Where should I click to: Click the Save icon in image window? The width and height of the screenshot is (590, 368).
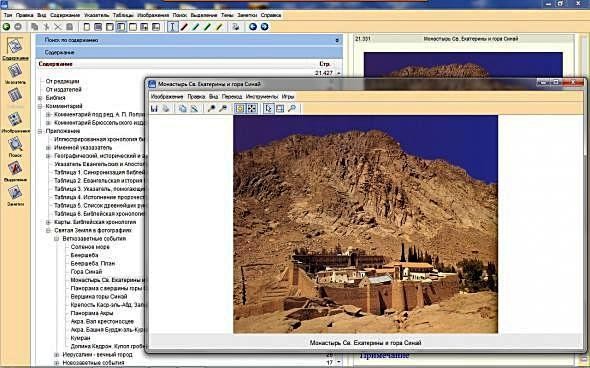coord(154,109)
